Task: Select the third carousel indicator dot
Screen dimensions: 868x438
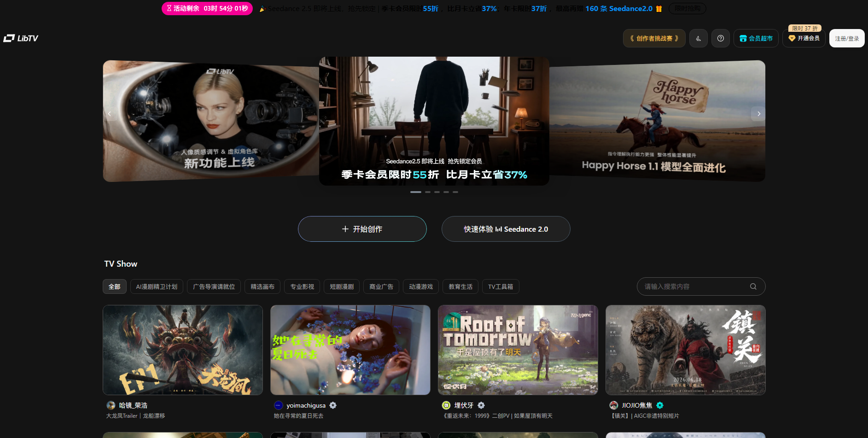Action: (x=437, y=192)
